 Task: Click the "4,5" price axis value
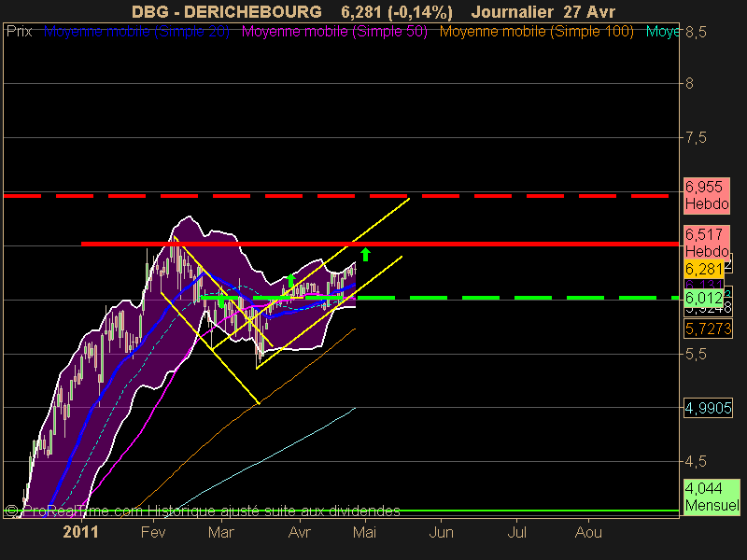(x=696, y=461)
